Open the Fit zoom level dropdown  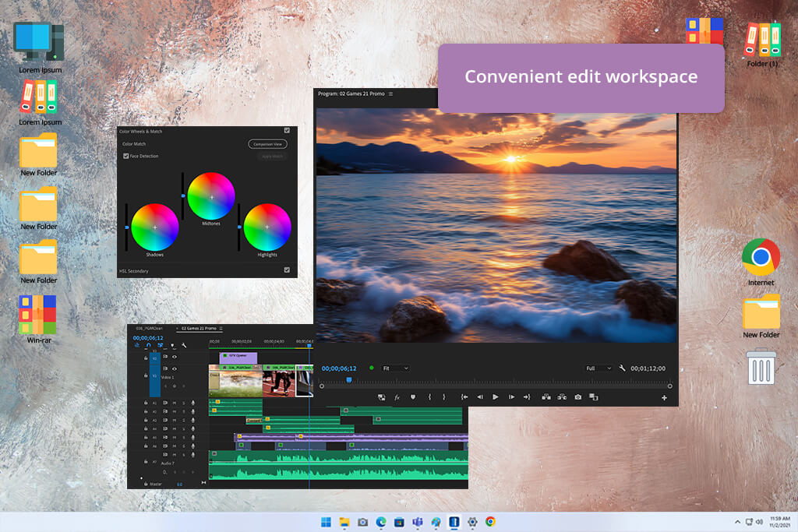pos(395,368)
